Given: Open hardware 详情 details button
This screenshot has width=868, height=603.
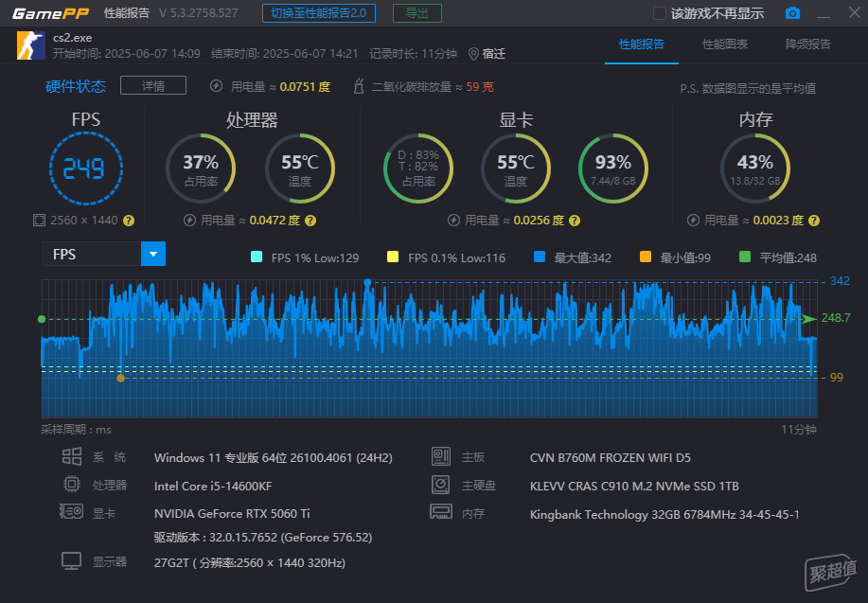Looking at the screenshot, I should 153,86.
